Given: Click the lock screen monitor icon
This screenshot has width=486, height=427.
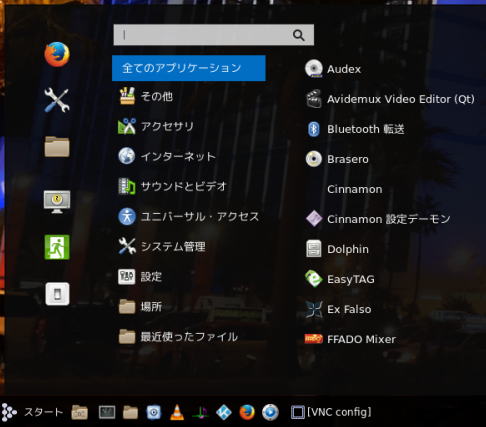Looking at the screenshot, I should point(57,202).
